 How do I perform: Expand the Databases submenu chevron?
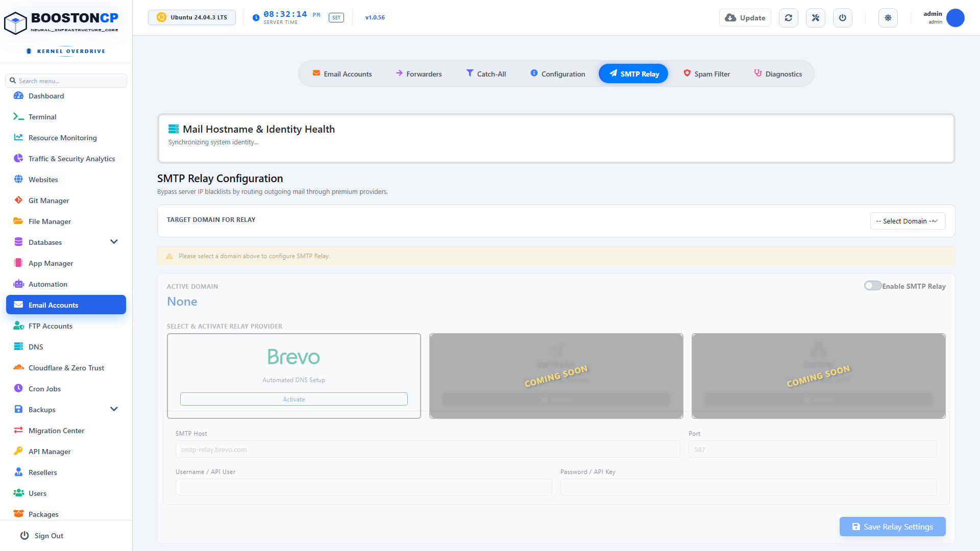(x=114, y=242)
